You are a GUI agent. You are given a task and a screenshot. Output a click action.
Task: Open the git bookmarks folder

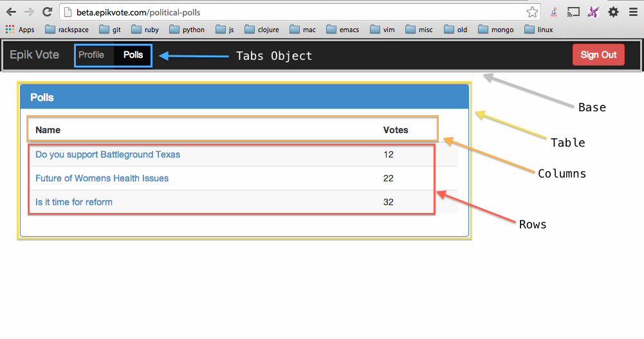pyautogui.click(x=110, y=30)
